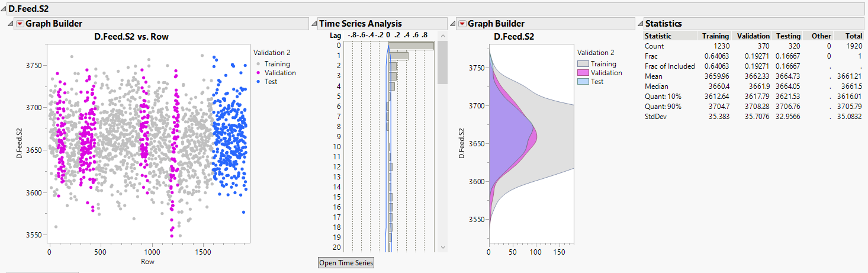Click the magenta Validation marker in scatter legend
The height and width of the screenshot is (273, 868).
pos(258,73)
